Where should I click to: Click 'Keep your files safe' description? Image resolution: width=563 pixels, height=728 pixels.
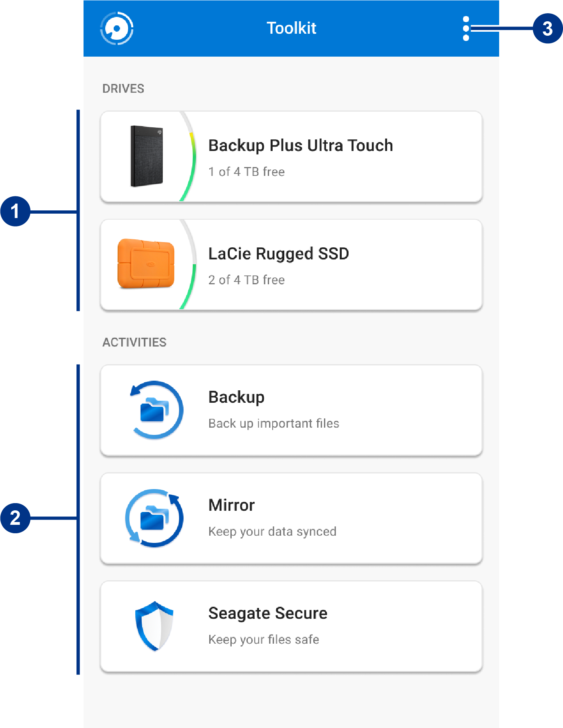tap(264, 640)
